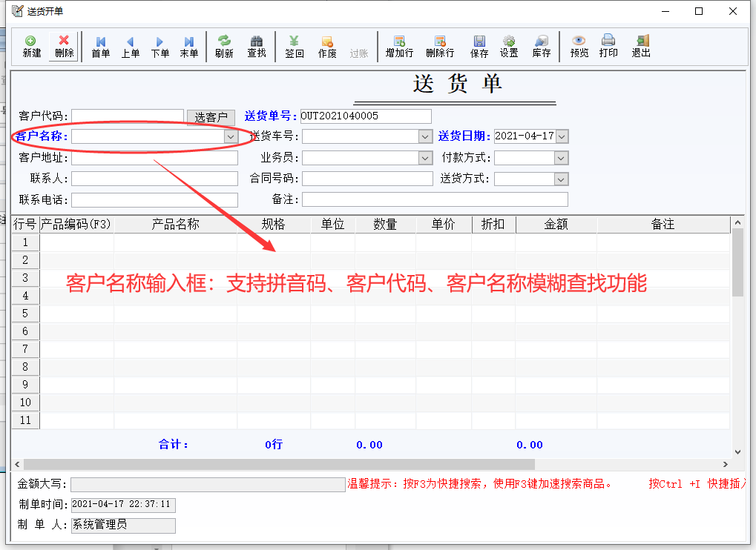Expand the 客户名称 dropdown arrow
The height and width of the screenshot is (550, 756).
231,137
